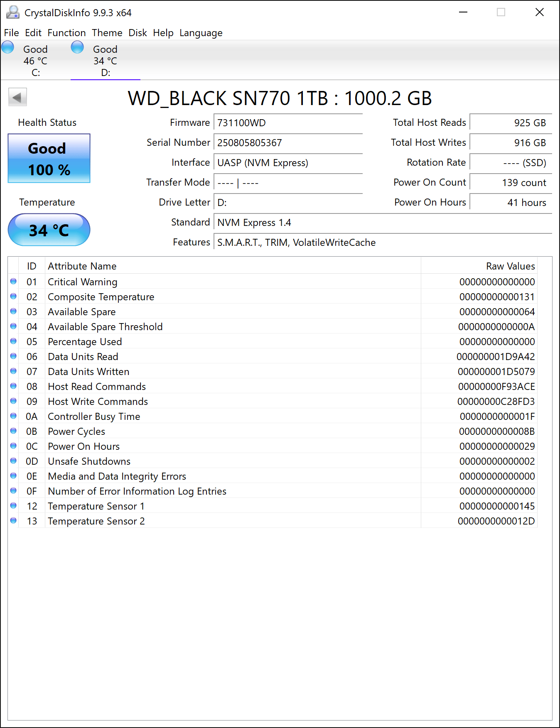Click the status dot for Percentage Used

pos(13,341)
